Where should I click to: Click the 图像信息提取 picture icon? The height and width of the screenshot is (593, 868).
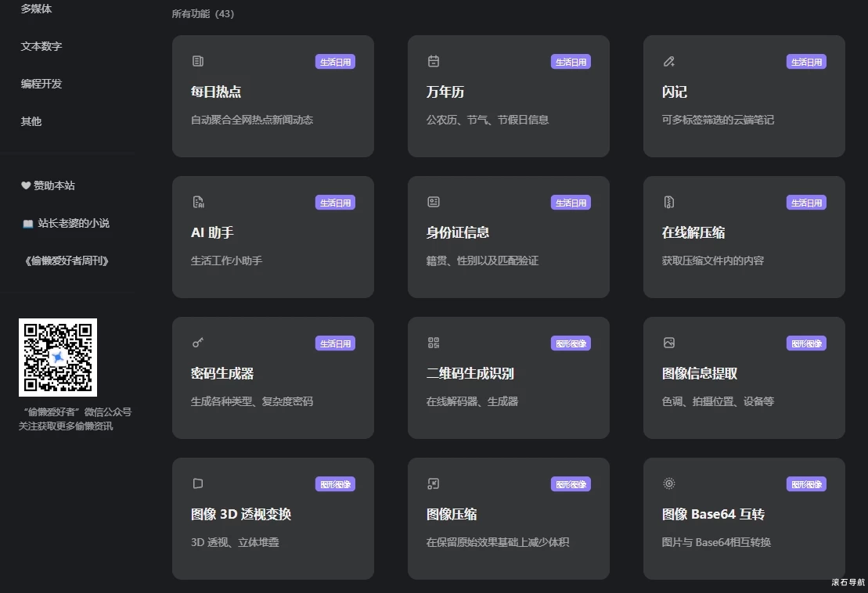pyautogui.click(x=668, y=343)
